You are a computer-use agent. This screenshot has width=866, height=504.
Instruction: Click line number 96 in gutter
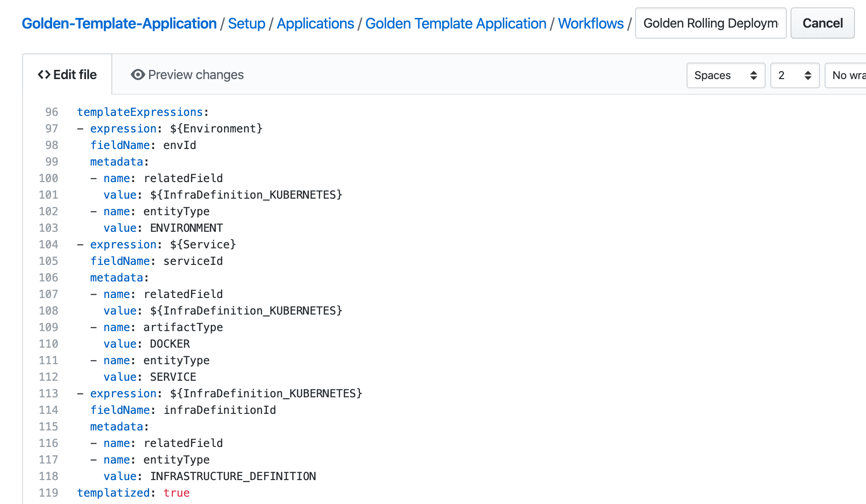(x=52, y=112)
